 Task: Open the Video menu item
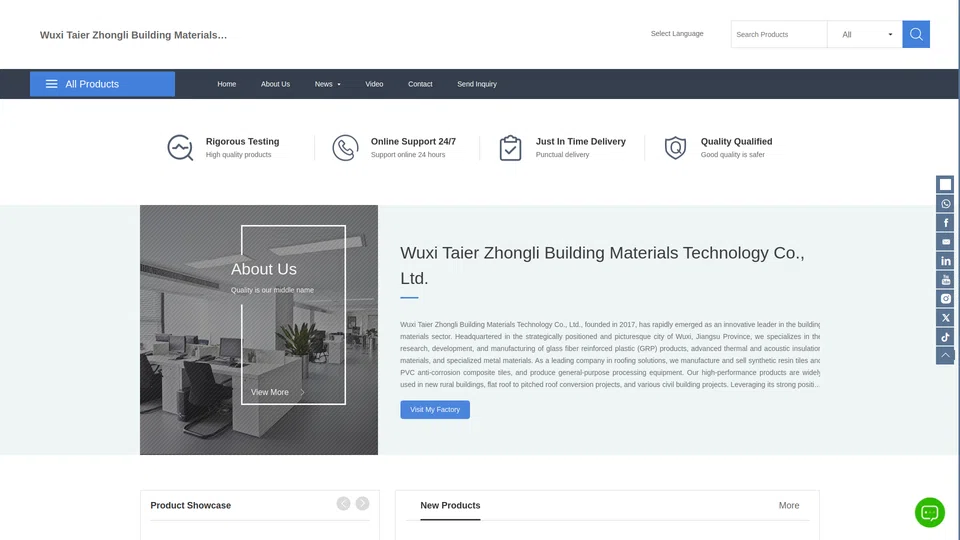[x=374, y=84]
